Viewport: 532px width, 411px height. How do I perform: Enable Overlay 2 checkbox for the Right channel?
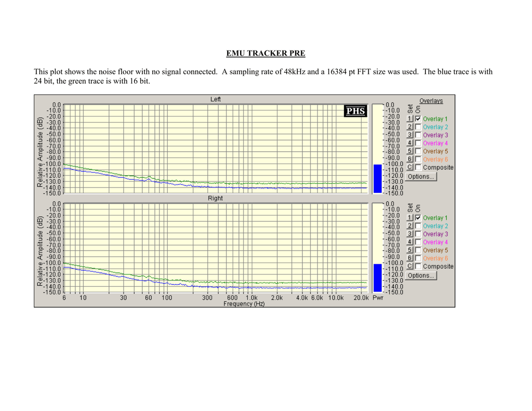(418, 226)
